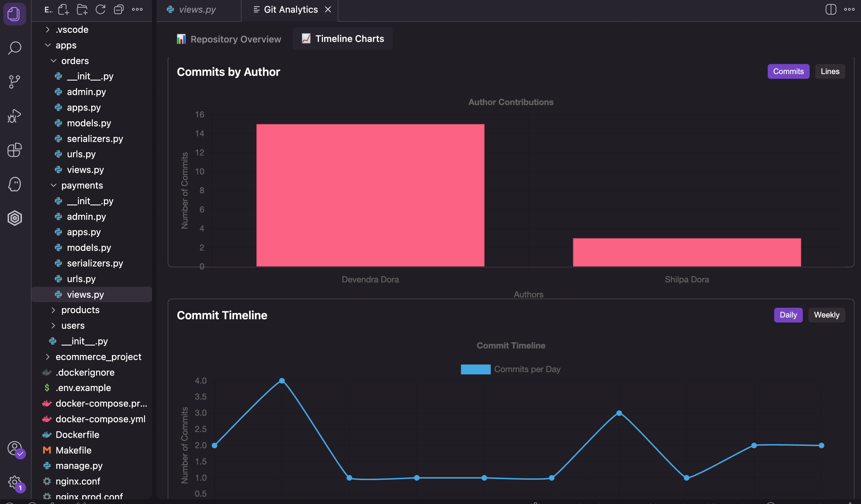Expand the ecommerce_project folder
Viewport: 861px width, 504px height.
point(98,357)
